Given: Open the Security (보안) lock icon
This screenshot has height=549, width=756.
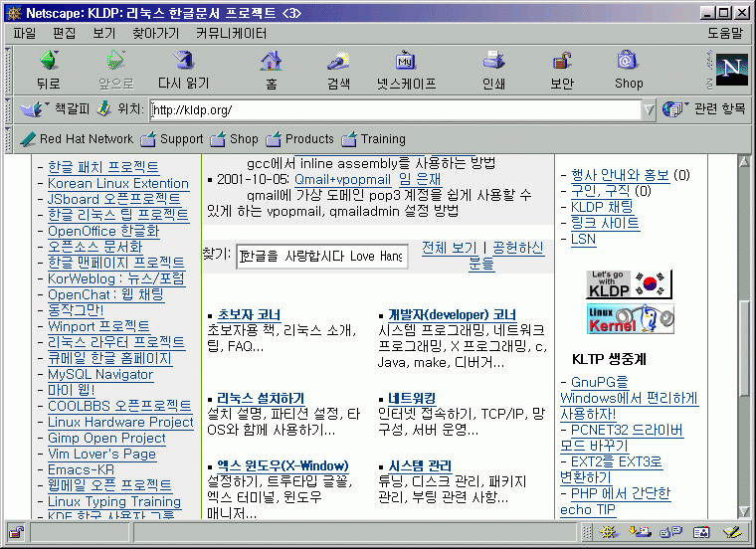Looking at the screenshot, I should [562, 61].
